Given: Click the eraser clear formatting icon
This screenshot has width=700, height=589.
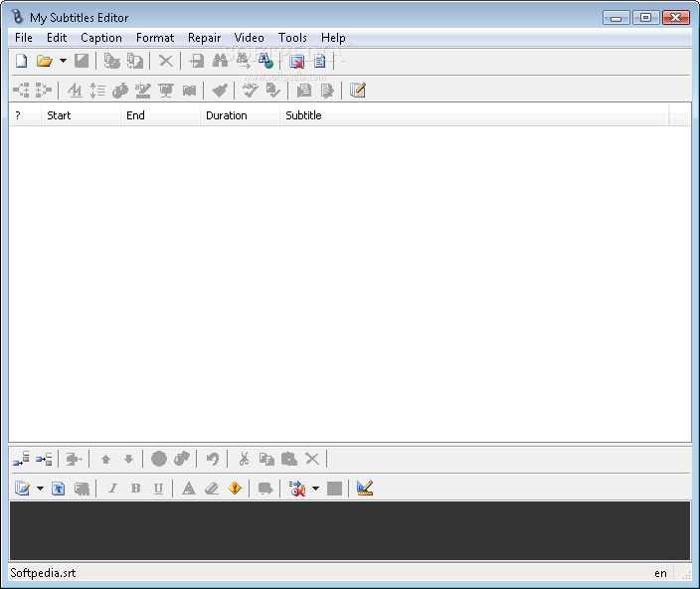Looking at the screenshot, I should click(x=212, y=489).
